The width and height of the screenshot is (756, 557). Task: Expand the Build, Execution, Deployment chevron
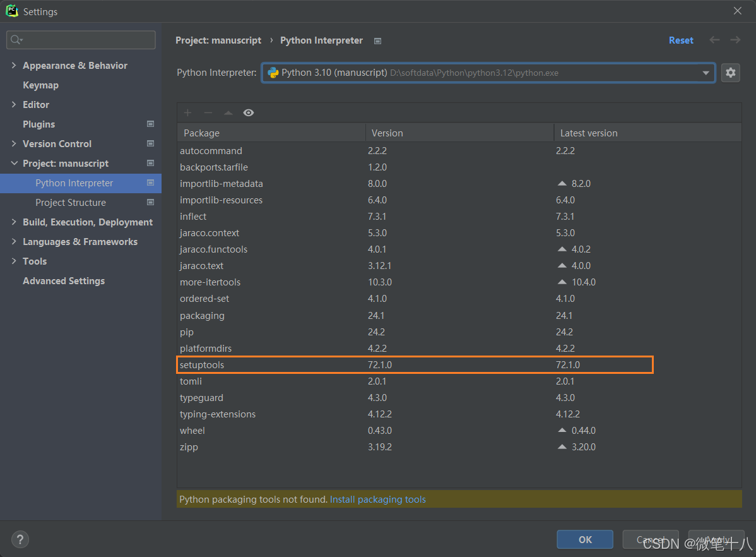click(x=13, y=222)
